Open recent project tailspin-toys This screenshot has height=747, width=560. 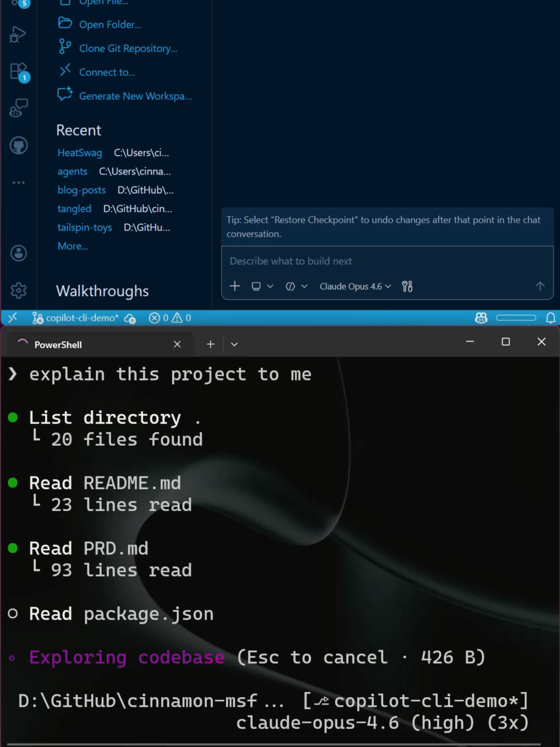click(85, 227)
